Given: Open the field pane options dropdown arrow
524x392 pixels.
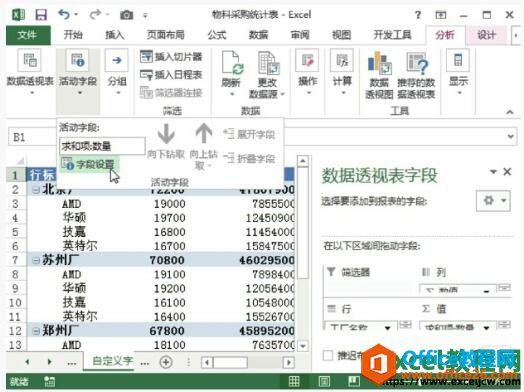Looking at the screenshot, I should click(x=493, y=172).
